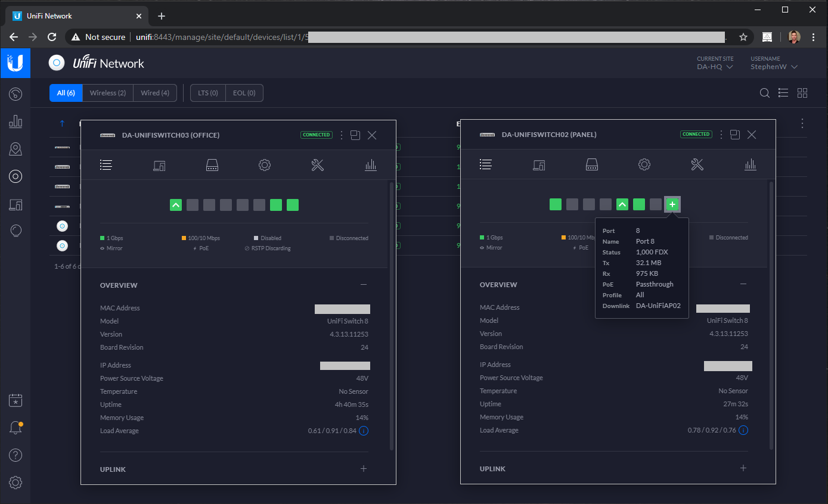Open Tools wrench tab in SWITCH02 panel

(x=697, y=165)
